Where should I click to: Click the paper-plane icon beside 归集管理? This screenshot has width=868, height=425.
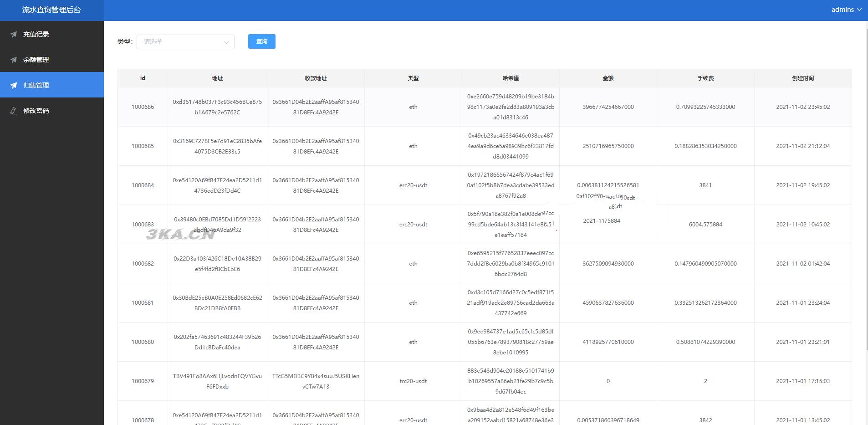click(14, 85)
